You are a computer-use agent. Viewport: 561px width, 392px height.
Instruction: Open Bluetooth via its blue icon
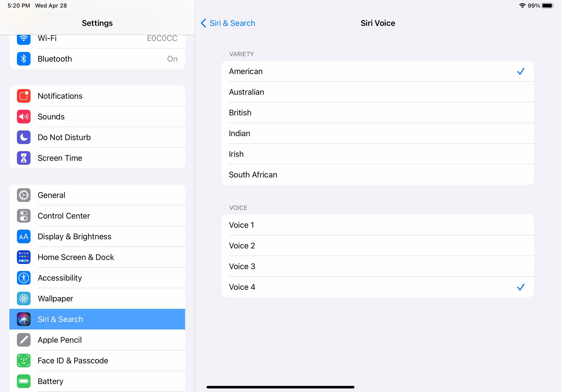[24, 59]
